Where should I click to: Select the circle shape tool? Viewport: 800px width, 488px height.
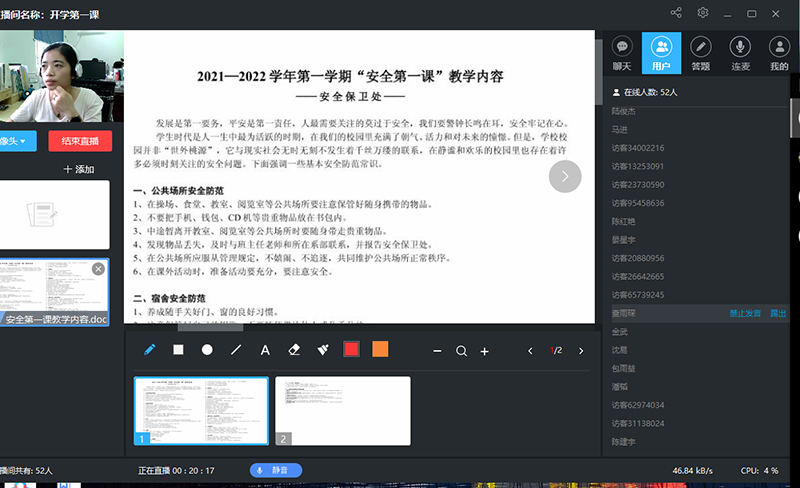pyautogui.click(x=207, y=350)
